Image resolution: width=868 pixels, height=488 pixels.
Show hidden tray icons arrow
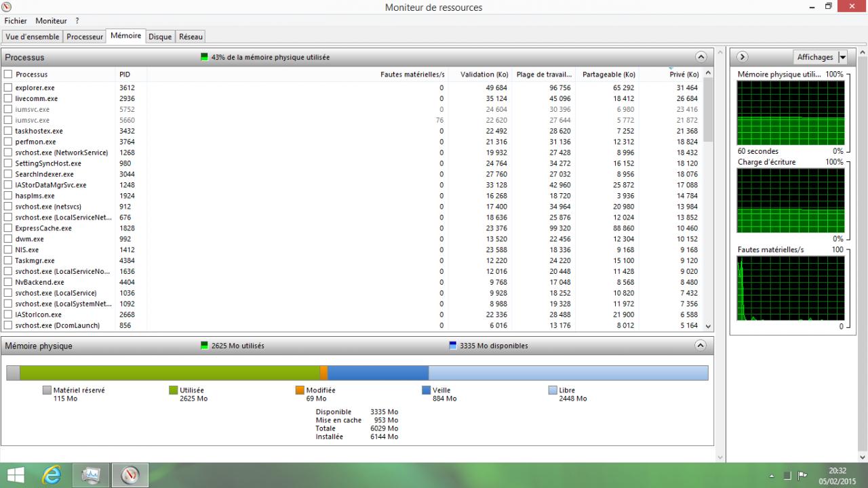[772, 476]
